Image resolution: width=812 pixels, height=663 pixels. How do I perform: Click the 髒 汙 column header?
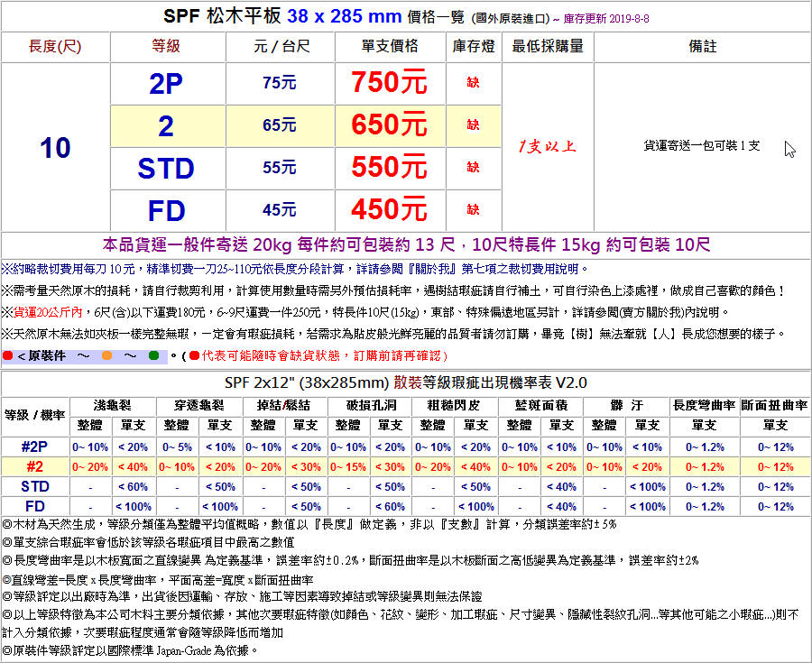click(626, 405)
